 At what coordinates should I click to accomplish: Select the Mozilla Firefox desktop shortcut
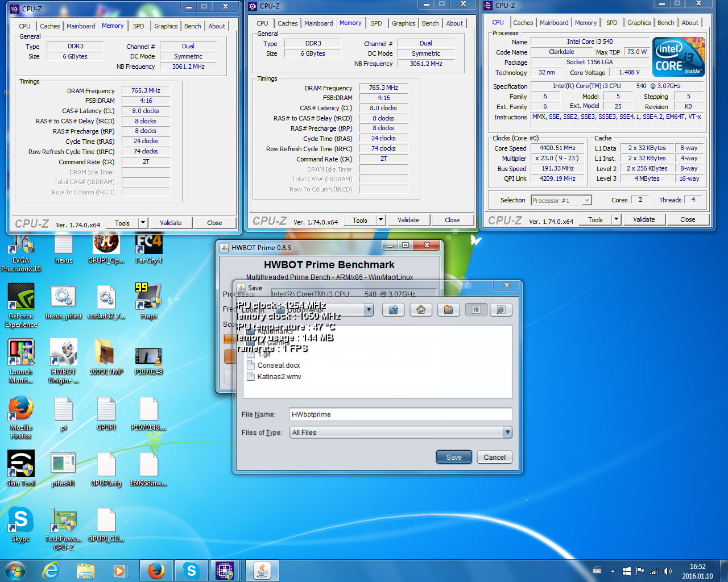pos(21,418)
